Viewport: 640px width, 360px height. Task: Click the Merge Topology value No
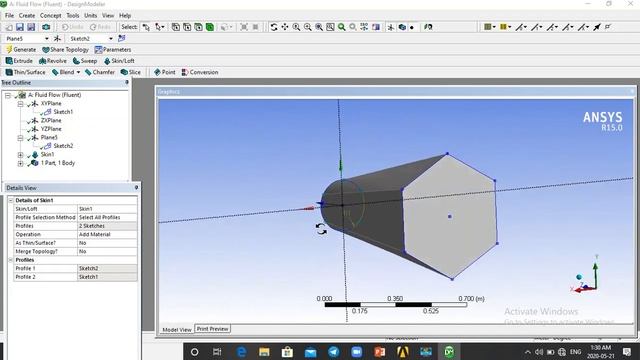(x=107, y=251)
